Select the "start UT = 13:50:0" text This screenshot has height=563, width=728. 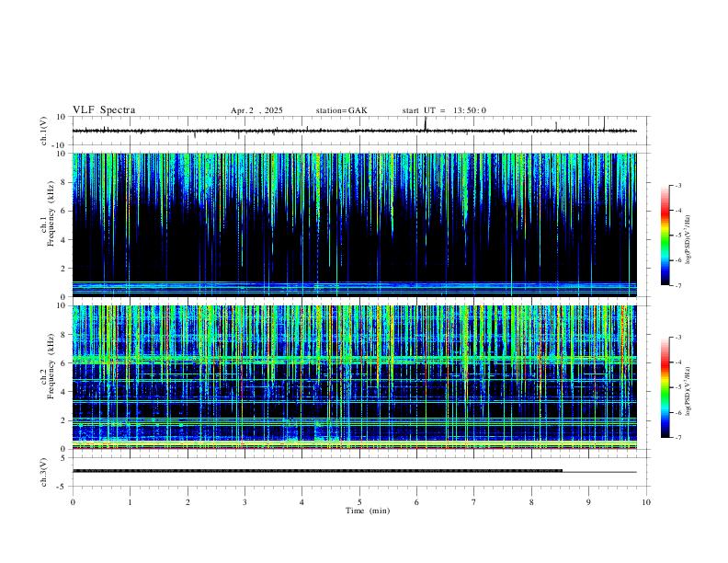[x=444, y=110]
